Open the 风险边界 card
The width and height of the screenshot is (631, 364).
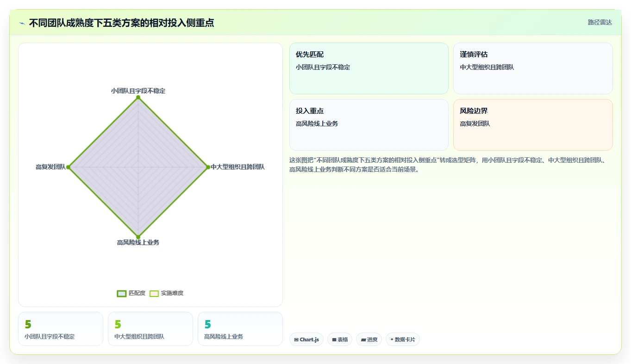[x=533, y=125]
